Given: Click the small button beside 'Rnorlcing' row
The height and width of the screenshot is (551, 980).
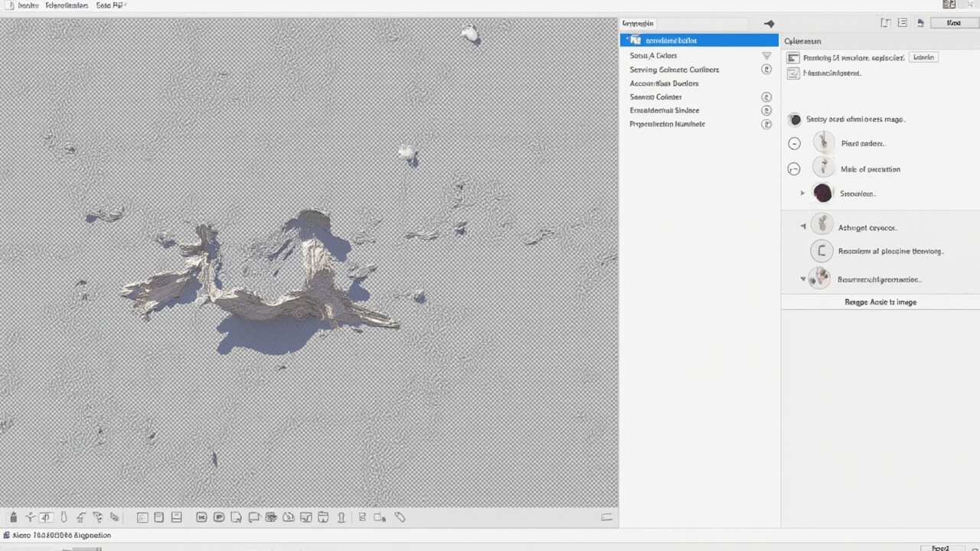Looking at the screenshot, I should tap(924, 57).
